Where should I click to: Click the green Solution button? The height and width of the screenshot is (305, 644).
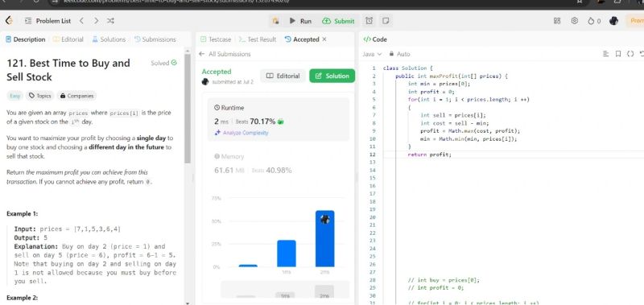coord(332,76)
